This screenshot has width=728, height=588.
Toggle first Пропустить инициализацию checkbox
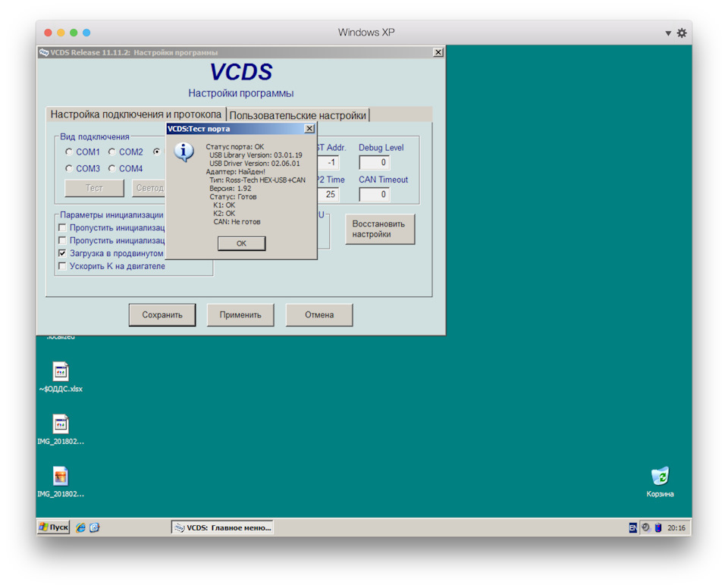tap(62, 227)
